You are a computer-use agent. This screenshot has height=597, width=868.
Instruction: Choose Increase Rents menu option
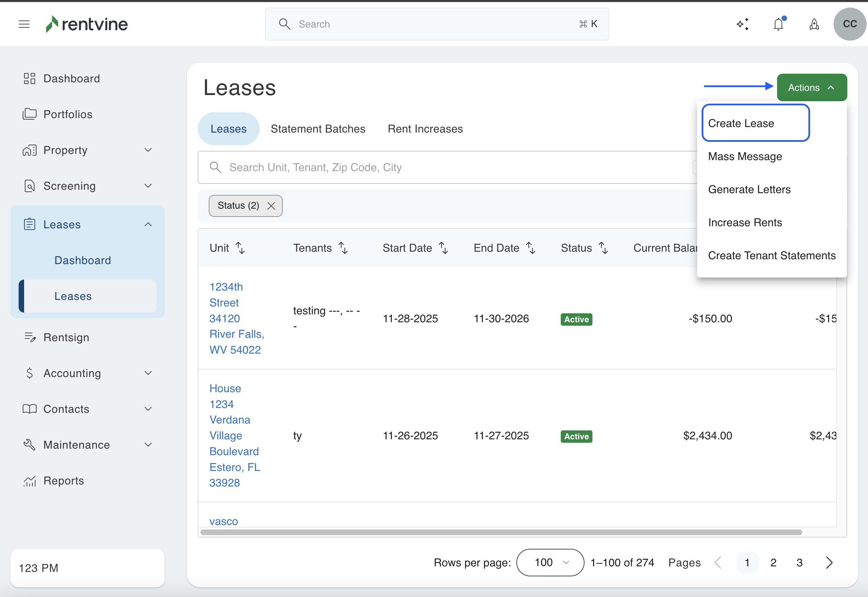coord(745,222)
